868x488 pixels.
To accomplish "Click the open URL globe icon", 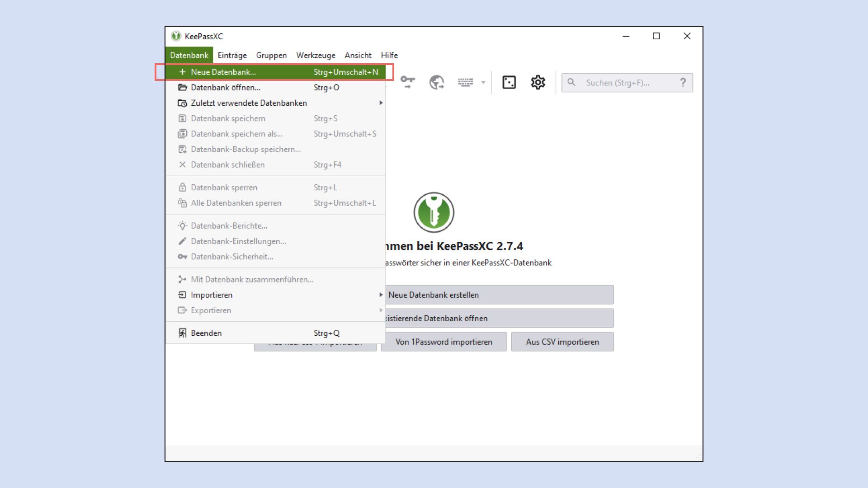I will click(436, 82).
